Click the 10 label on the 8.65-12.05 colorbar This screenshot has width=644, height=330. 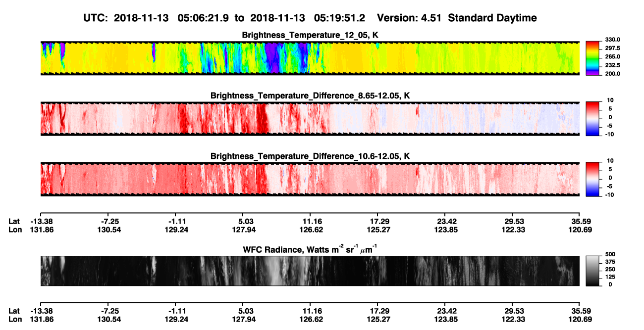[x=611, y=100]
